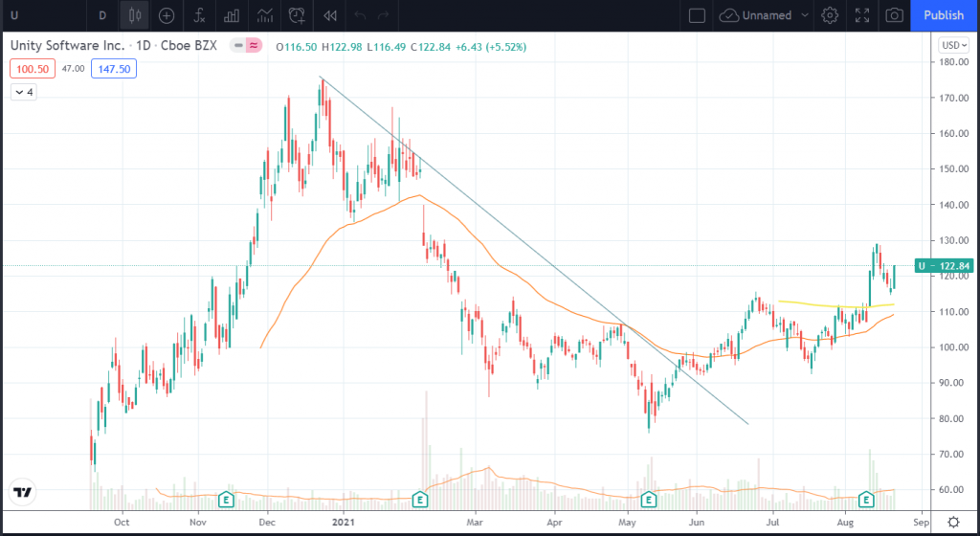This screenshot has width=980, height=536.
Task: Select the yellow horizontal line near 112
Action: click(835, 305)
